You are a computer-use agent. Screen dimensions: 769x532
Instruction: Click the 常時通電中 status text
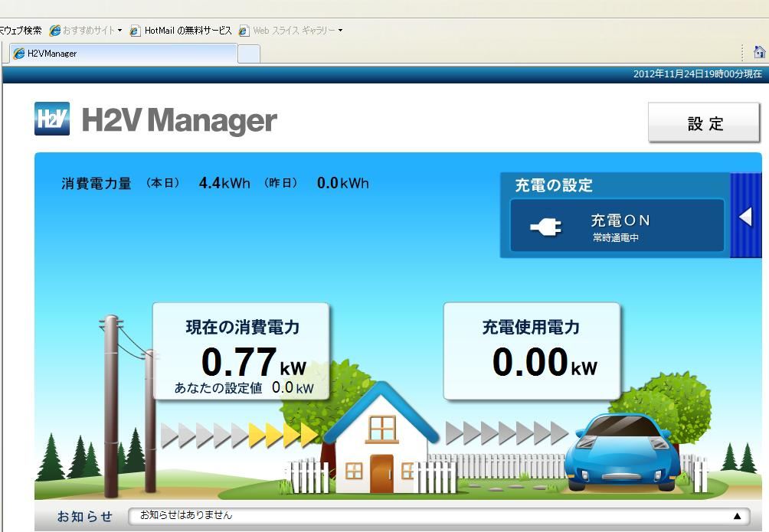pyautogui.click(x=616, y=238)
